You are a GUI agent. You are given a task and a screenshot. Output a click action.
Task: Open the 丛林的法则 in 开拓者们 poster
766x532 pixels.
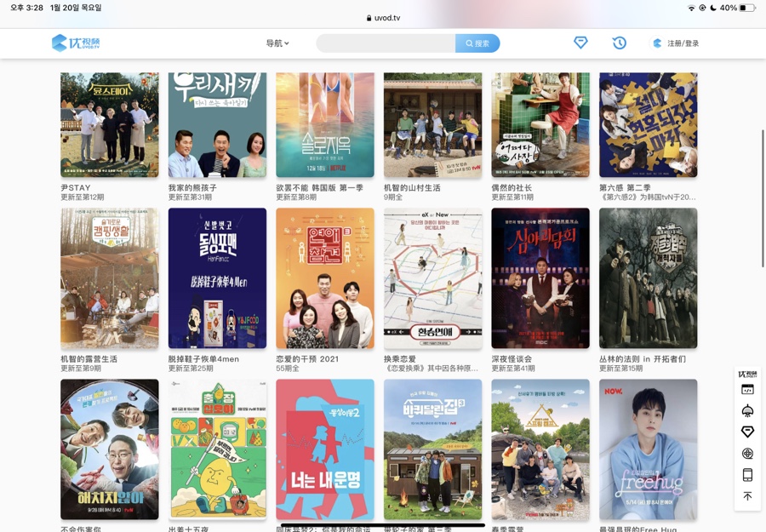[649, 278]
